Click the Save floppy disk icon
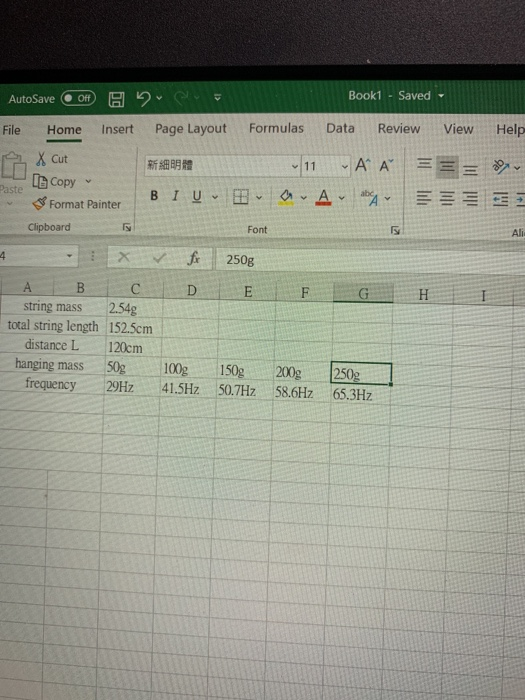Viewport: 525px width, 700px height. [117, 99]
